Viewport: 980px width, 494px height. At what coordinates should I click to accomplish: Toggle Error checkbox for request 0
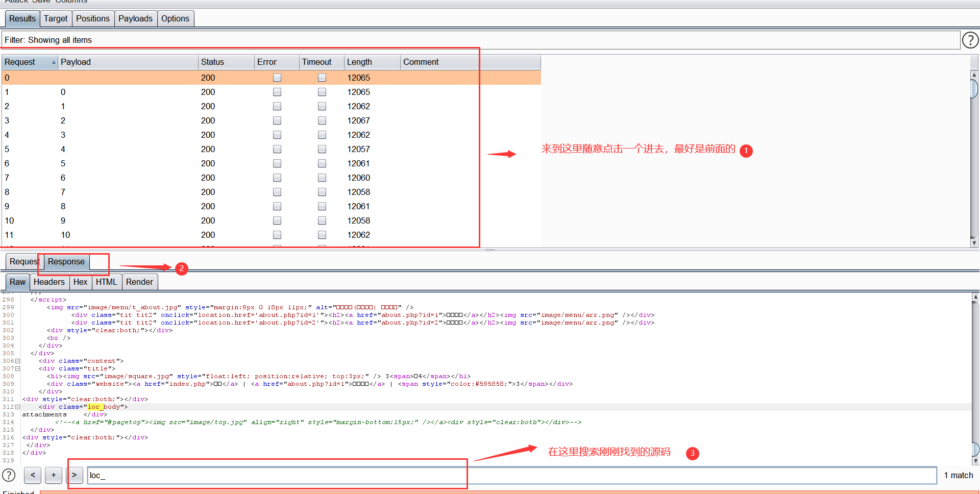click(277, 78)
